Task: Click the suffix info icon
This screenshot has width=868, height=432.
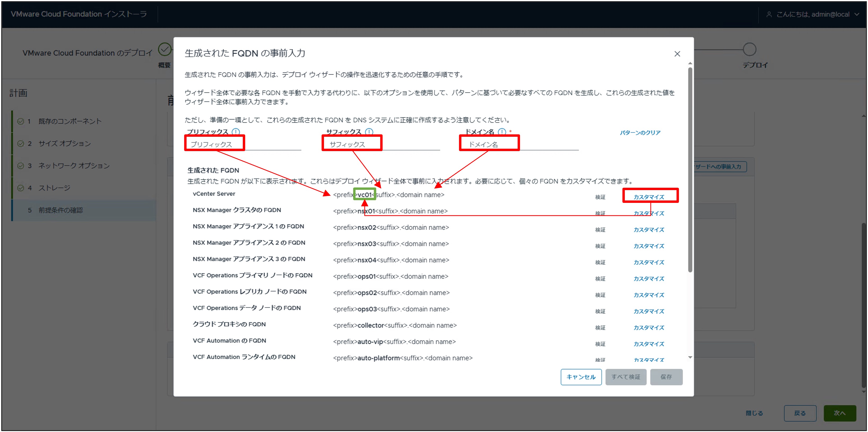Action: click(x=369, y=131)
